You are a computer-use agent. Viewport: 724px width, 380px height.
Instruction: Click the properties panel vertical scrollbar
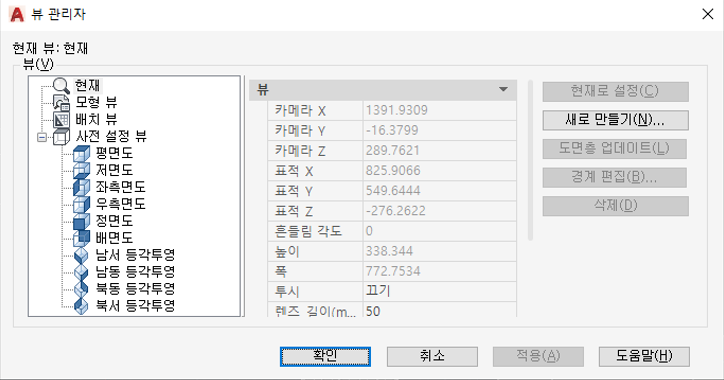[531, 161]
